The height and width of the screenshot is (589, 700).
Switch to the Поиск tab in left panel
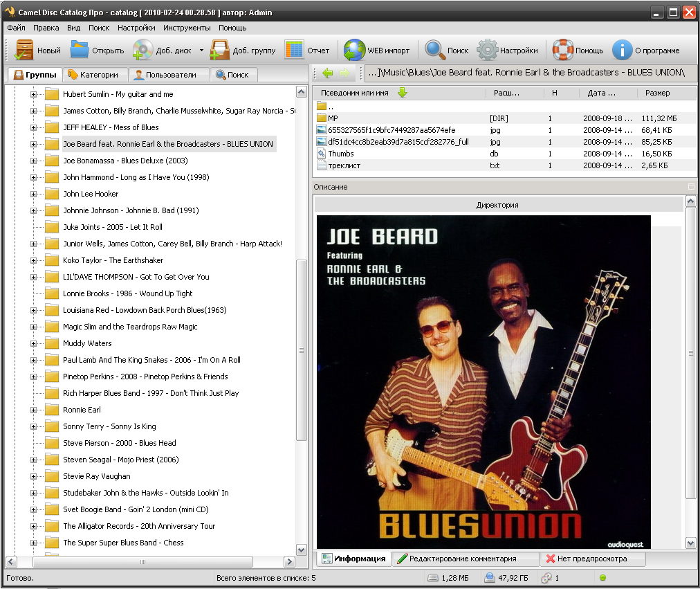(232, 75)
